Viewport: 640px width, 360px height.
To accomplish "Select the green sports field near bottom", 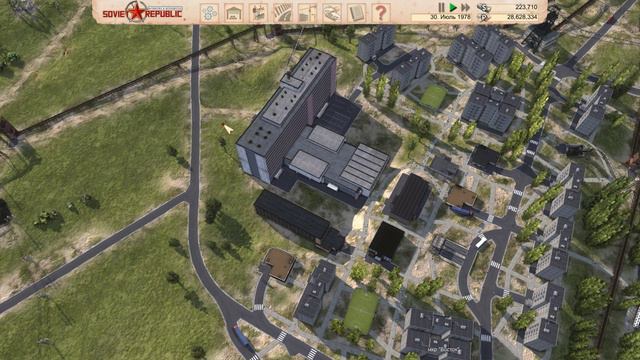I will click(361, 311).
